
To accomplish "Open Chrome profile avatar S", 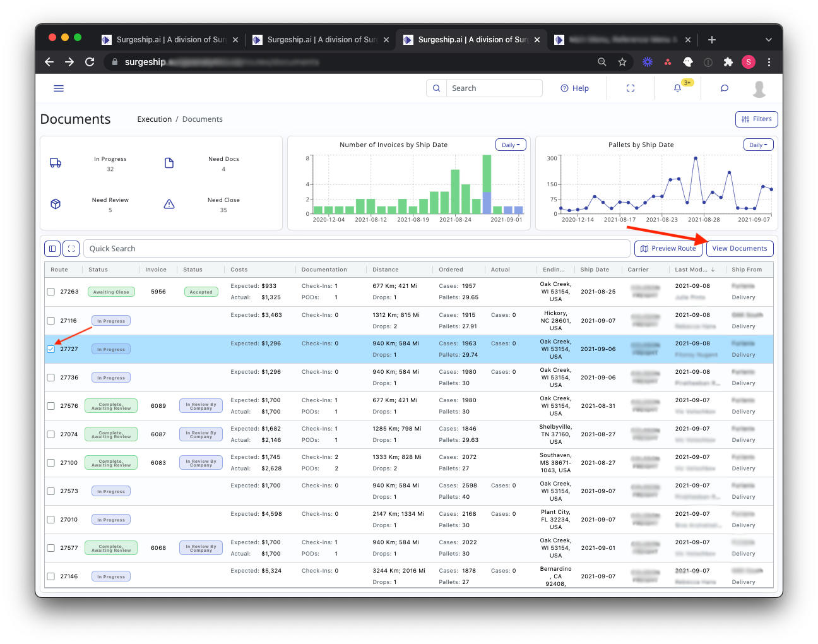I will [x=749, y=62].
